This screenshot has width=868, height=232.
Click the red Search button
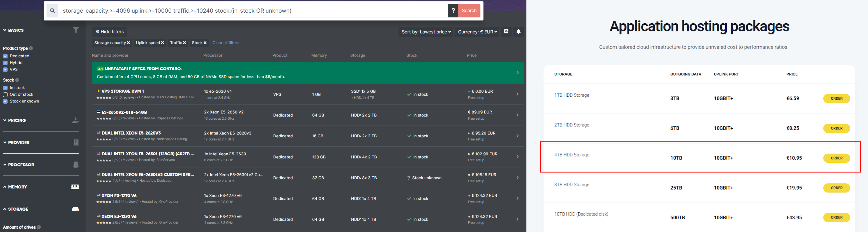(x=469, y=11)
